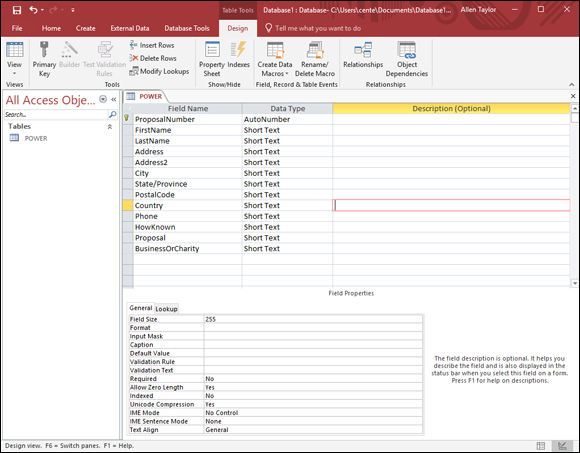This screenshot has height=453, width=580.
Task: Switch to Datasheet View from status bar icon
Action: click(x=541, y=446)
